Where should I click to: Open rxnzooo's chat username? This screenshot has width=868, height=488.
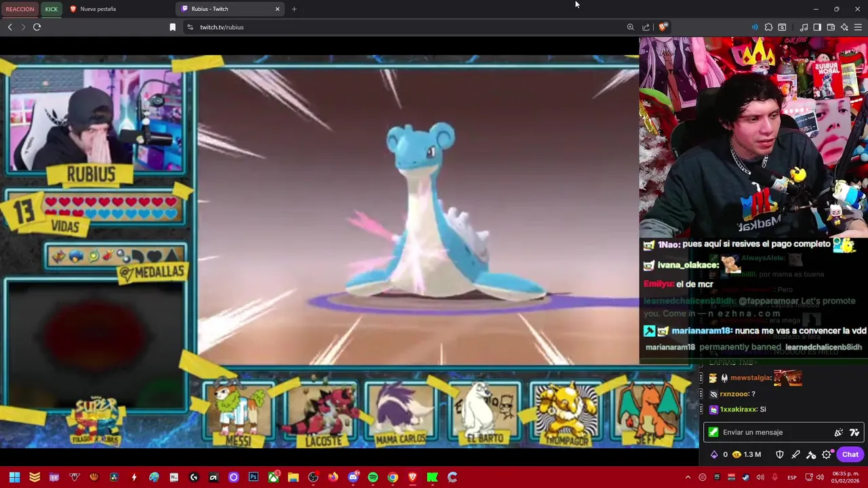pyautogui.click(x=734, y=394)
